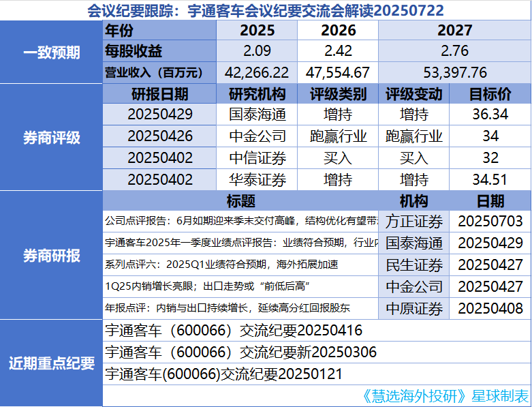Open report 公司点评报告：6月如期迎来季末交付高峰
The image size is (532, 407).
pyautogui.click(x=241, y=221)
